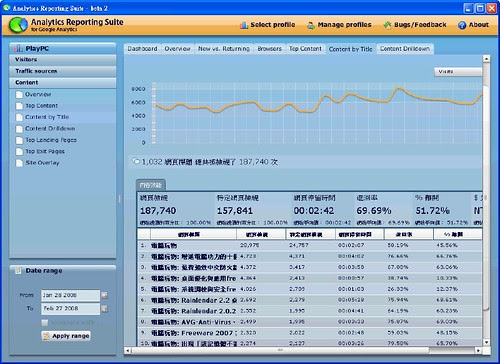Click the Manage profiles user icon
The width and height of the screenshot is (500, 364).
311,25
